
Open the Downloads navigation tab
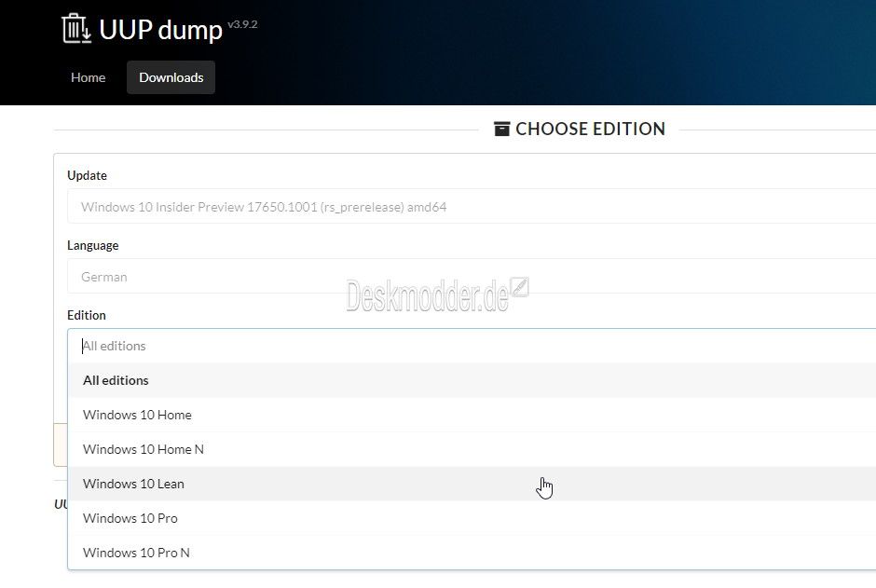[x=171, y=77]
